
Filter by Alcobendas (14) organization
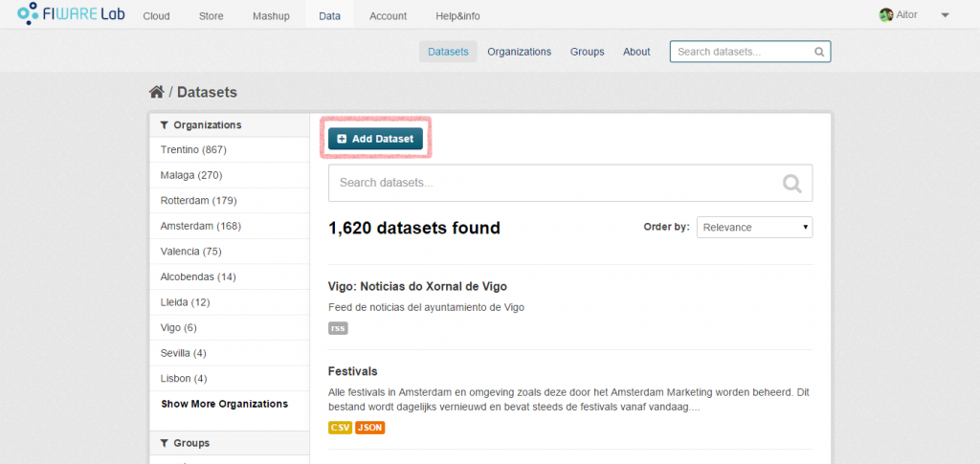tap(230, 276)
